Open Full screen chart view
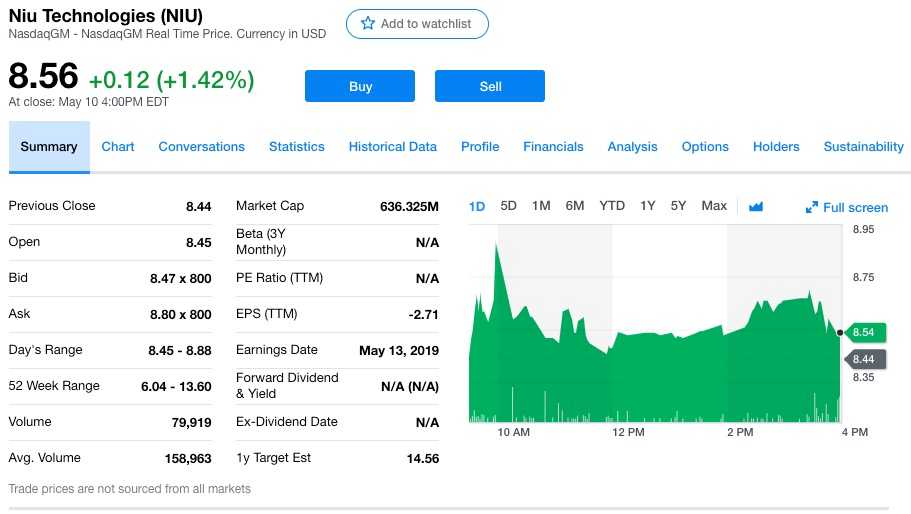This screenshot has width=911, height=514. pos(847,207)
